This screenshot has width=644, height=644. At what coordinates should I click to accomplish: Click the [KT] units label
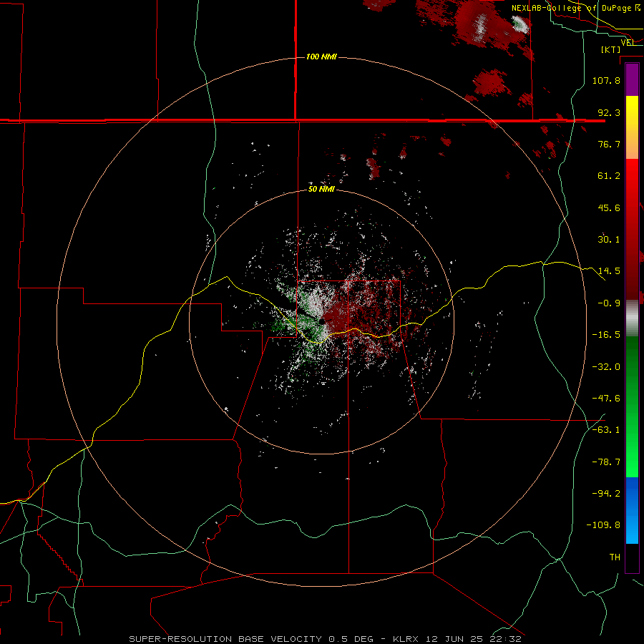tap(611, 49)
